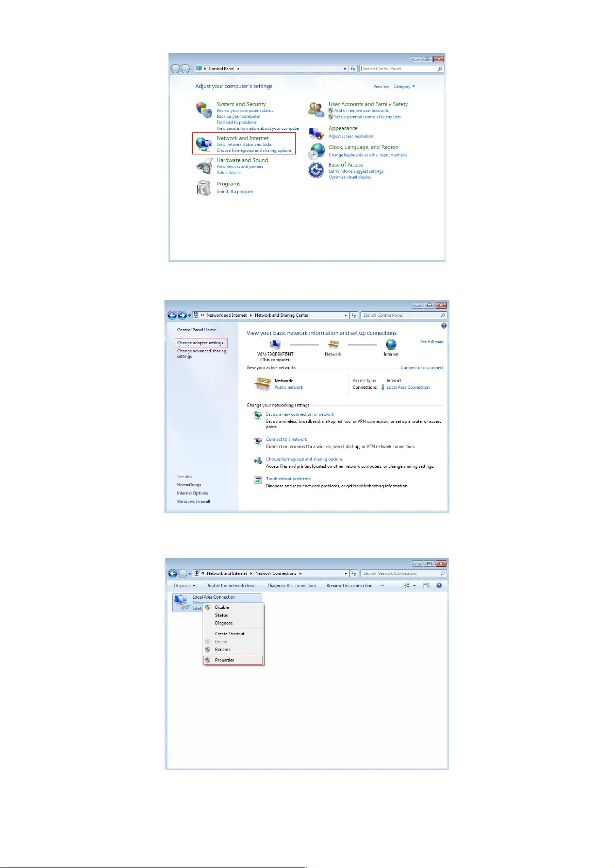Viewport: 614px width, 868px height.
Task: Click Uninstall a program link
Action: (x=235, y=192)
